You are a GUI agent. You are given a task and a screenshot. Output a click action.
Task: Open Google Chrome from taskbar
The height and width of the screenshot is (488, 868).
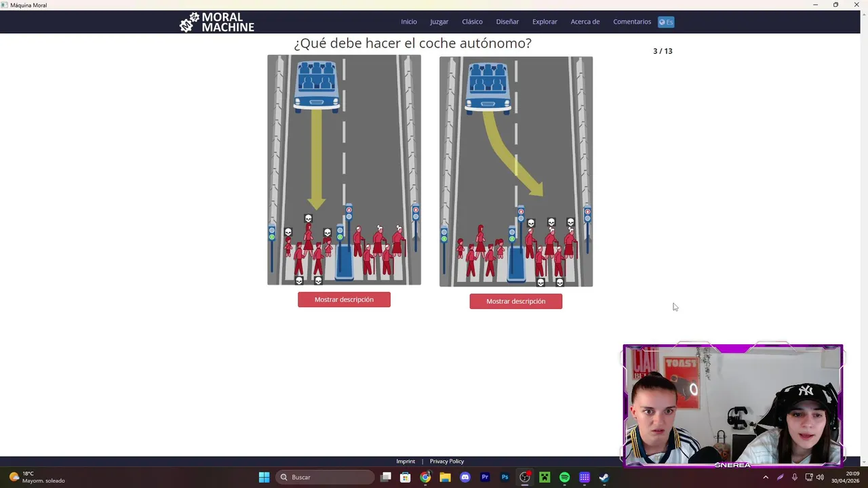click(425, 477)
